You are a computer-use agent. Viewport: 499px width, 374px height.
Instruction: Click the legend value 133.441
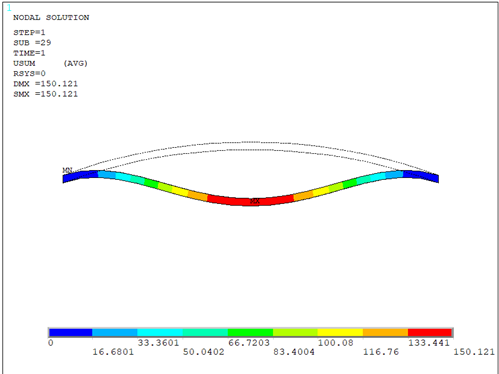(x=429, y=343)
